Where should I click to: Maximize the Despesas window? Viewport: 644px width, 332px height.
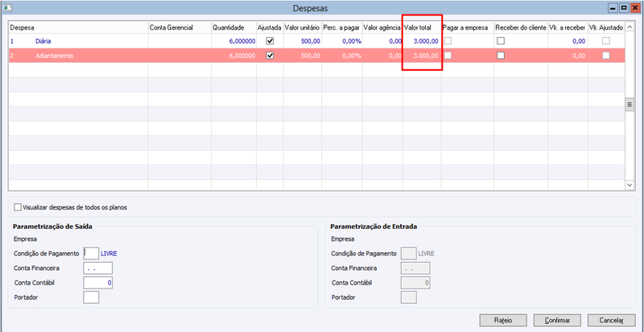tap(624, 7)
